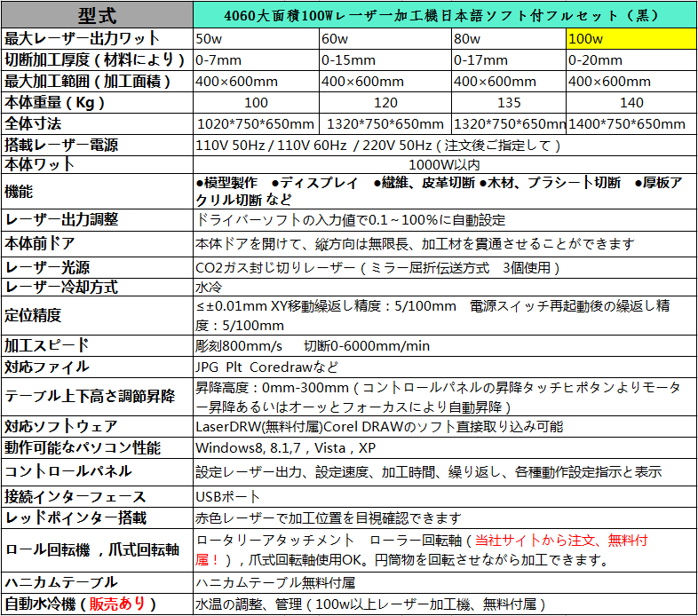Click the ロール回転機，爪式回転軸 row label
This screenshot has height=616, width=698.
[97, 550]
